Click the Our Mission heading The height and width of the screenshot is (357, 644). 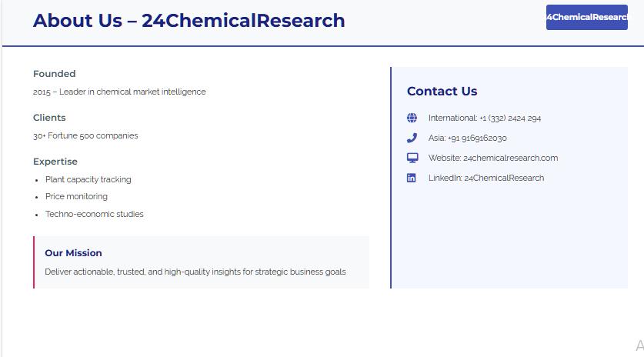click(73, 252)
